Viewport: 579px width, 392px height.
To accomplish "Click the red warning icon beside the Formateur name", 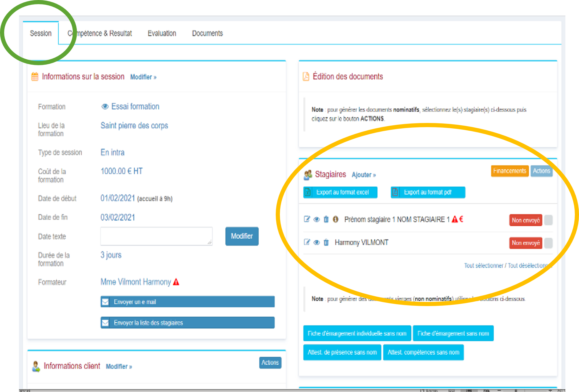I will pos(176,282).
